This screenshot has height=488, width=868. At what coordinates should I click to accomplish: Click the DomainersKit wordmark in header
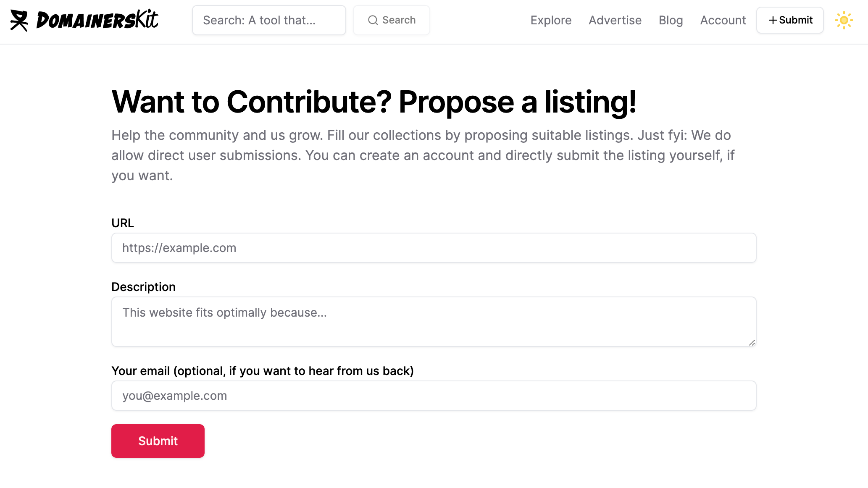[97, 20]
